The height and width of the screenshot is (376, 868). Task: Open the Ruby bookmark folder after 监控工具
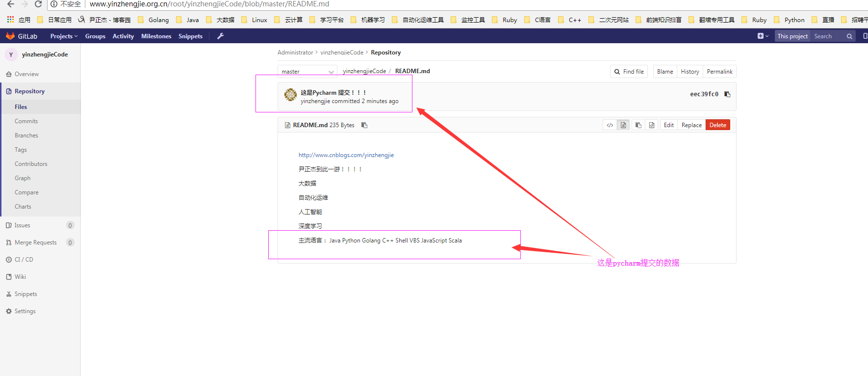click(505, 20)
